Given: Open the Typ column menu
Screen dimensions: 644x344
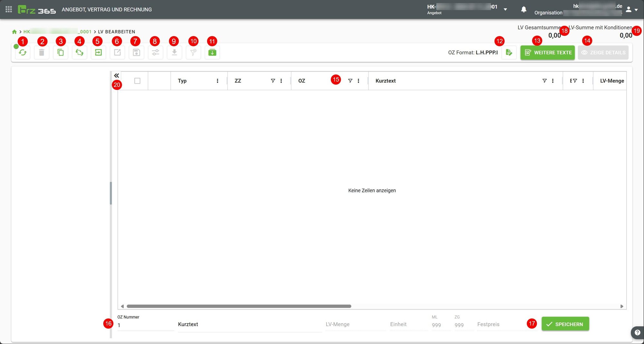Looking at the screenshot, I should click(x=217, y=81).
